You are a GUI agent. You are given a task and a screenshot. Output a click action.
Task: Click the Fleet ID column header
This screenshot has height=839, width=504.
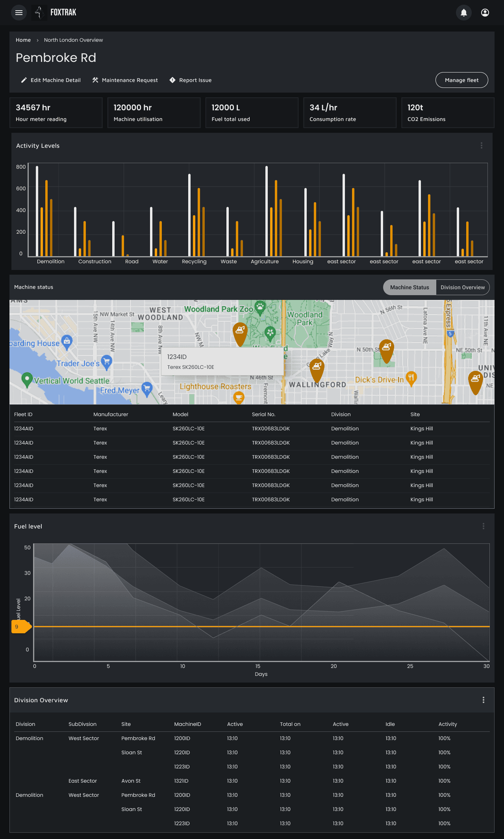(23, 414)
